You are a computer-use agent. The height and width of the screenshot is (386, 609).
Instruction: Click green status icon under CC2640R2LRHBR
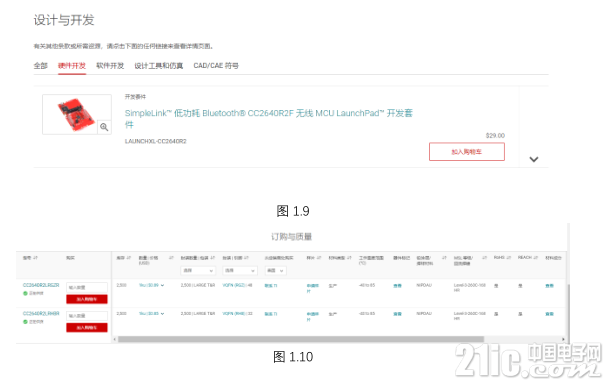tap(25, 322)
